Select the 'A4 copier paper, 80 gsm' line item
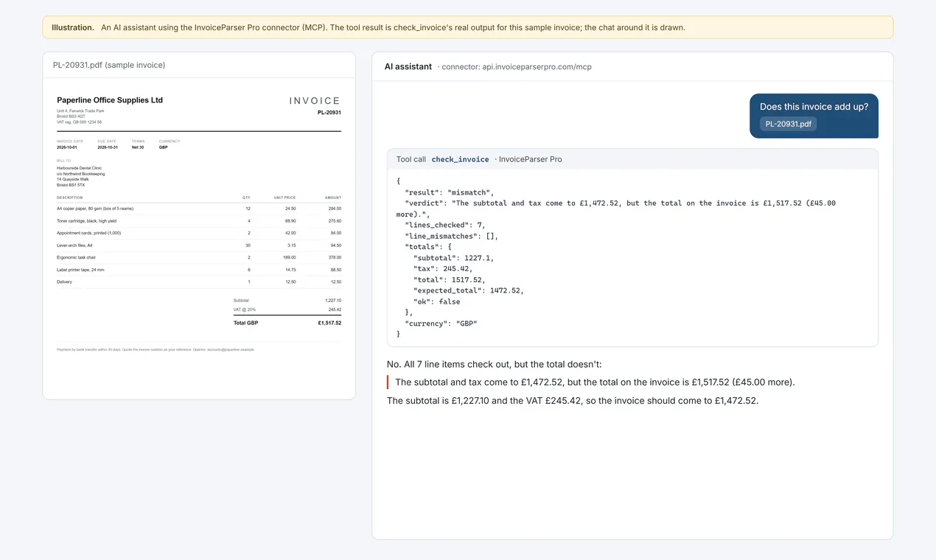The image size is (936, 560). coord(94,209)
